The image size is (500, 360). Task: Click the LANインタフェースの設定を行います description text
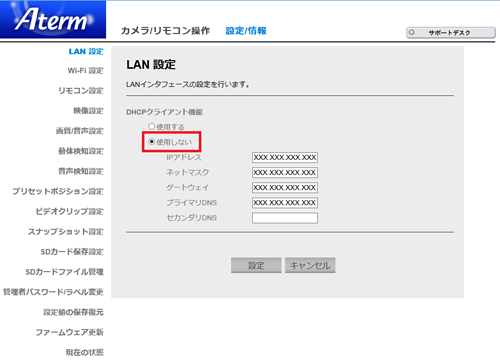pyautogui.click(x=188, y=85)
